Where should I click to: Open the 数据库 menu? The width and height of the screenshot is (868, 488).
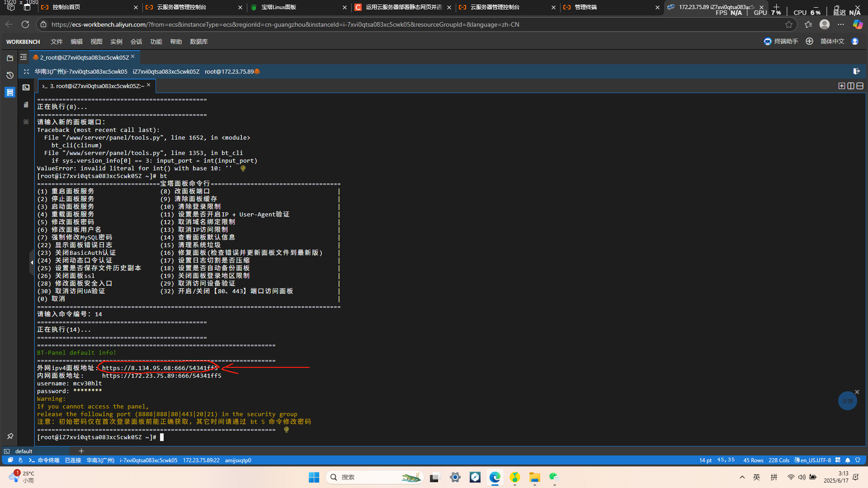199,42
